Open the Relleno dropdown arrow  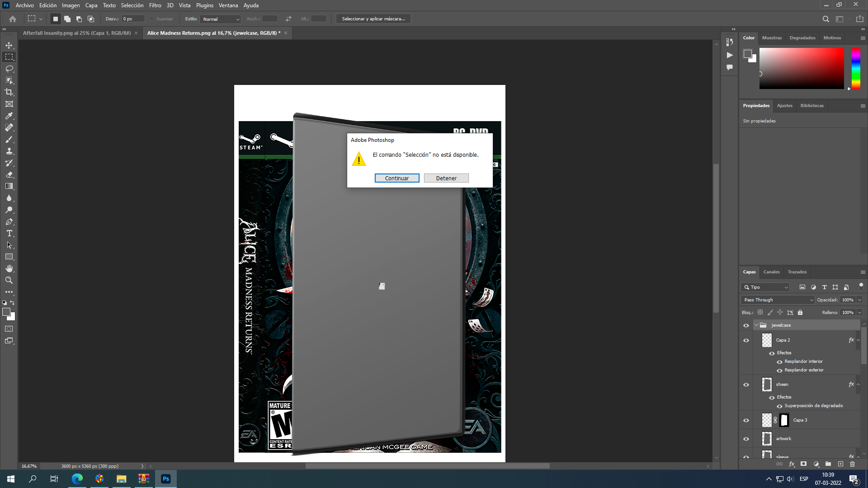(x=859, y=313)
